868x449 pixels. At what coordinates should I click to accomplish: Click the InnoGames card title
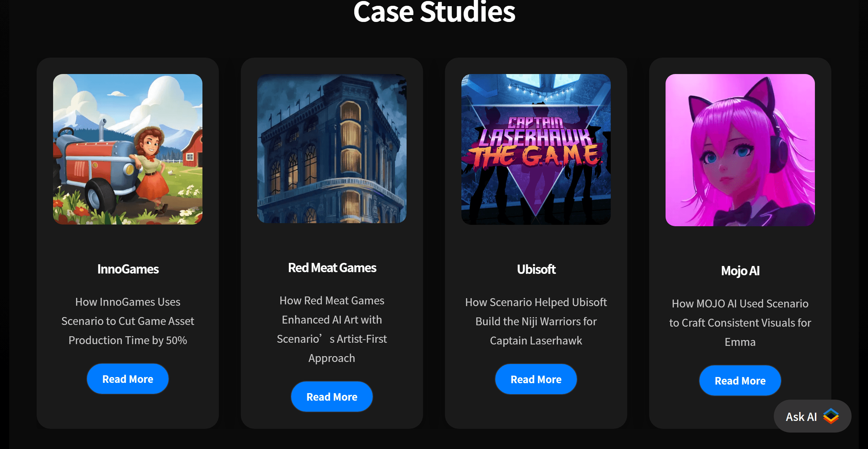coord(128,269)
